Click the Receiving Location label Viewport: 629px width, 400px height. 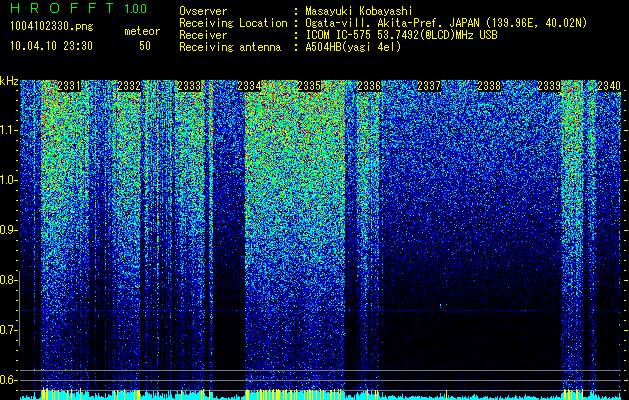click(x=233, y=23)
